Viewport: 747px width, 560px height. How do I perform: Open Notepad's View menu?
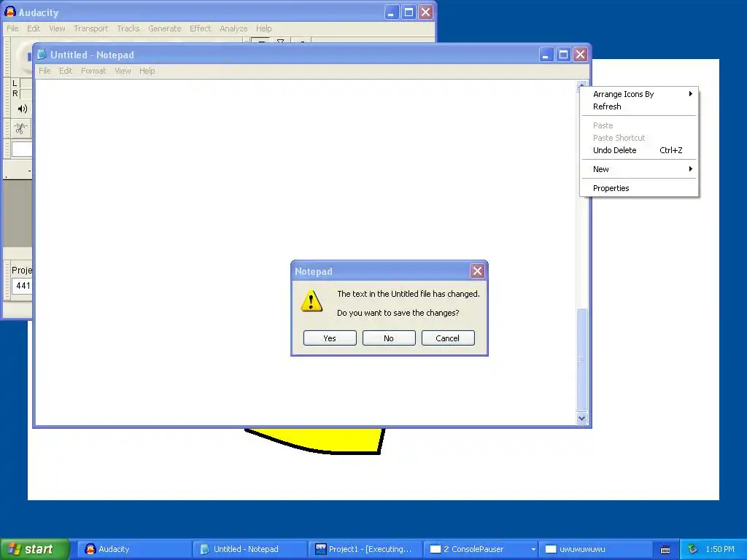tap(123, 71)
